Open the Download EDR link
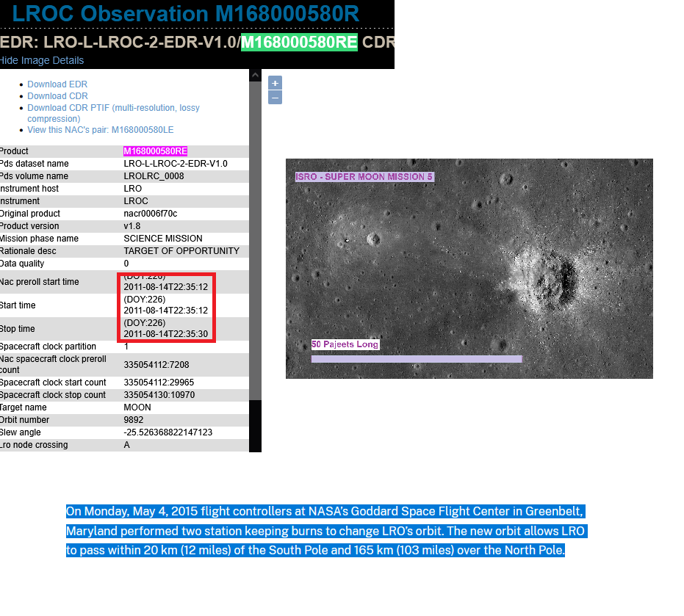This screenshot has height=616, width=684. click(x=57, y=84)
